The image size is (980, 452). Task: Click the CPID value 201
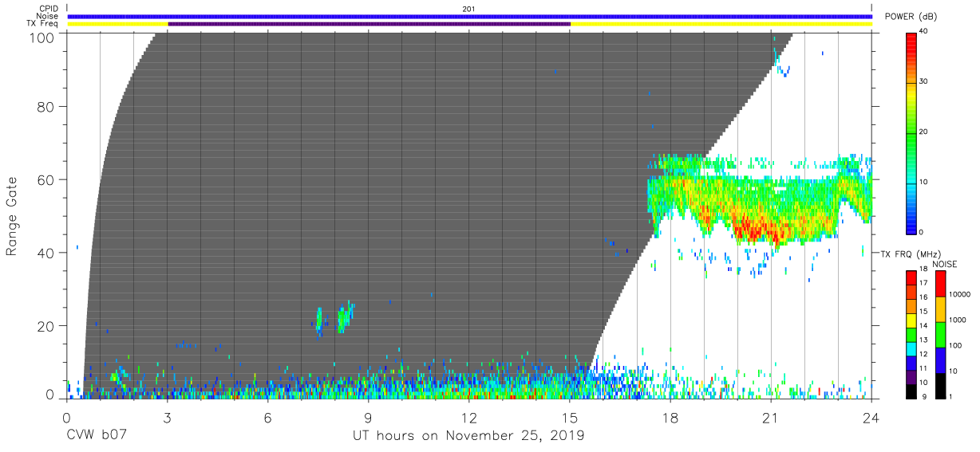[x=468, y=9]
